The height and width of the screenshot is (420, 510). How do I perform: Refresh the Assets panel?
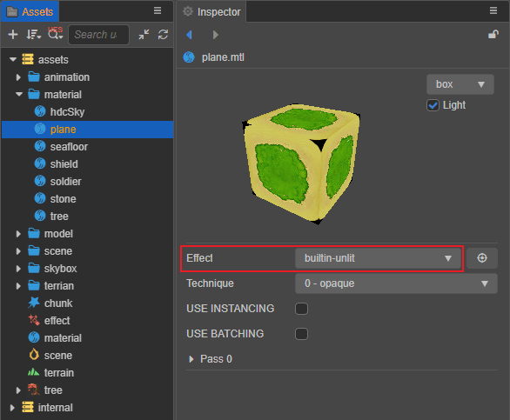tap(163, 35)
